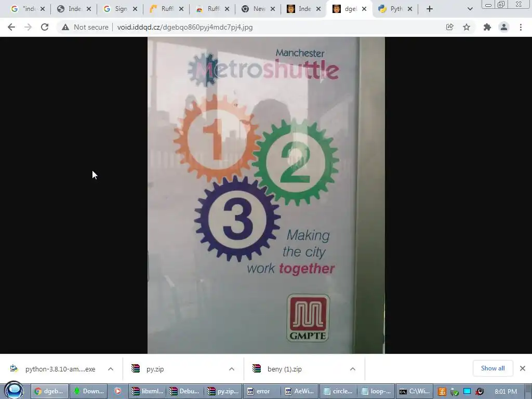This screenshot has width=532, height=399.
Task: Open the circle... notepad taskbar item
Action: 338,391
